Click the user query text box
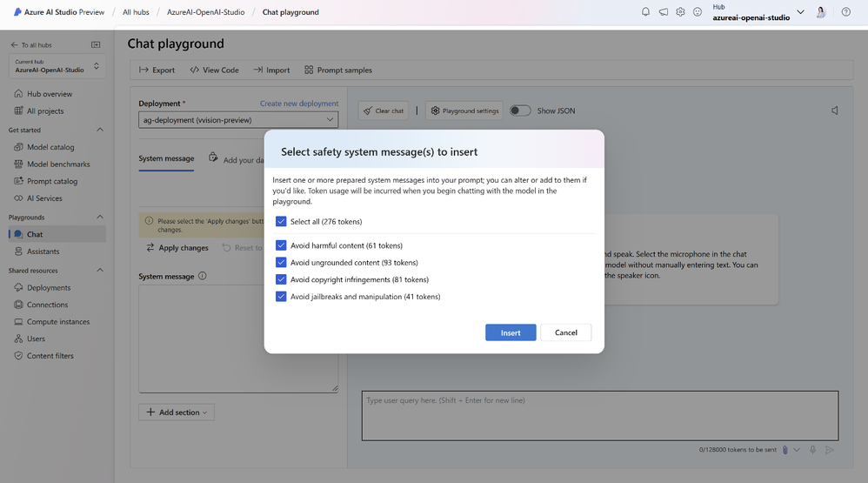The width and height of the screenshot is (868, 483). [599, 415]
